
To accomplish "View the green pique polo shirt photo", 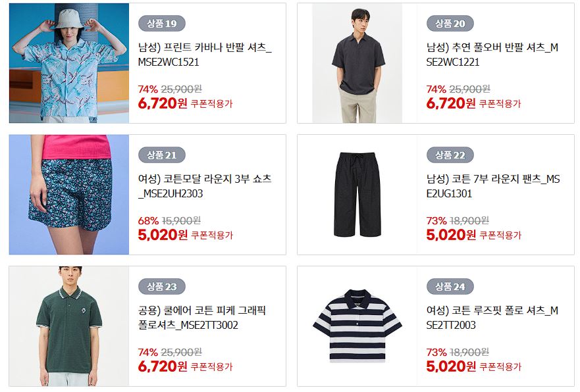I will pos(69,326).
